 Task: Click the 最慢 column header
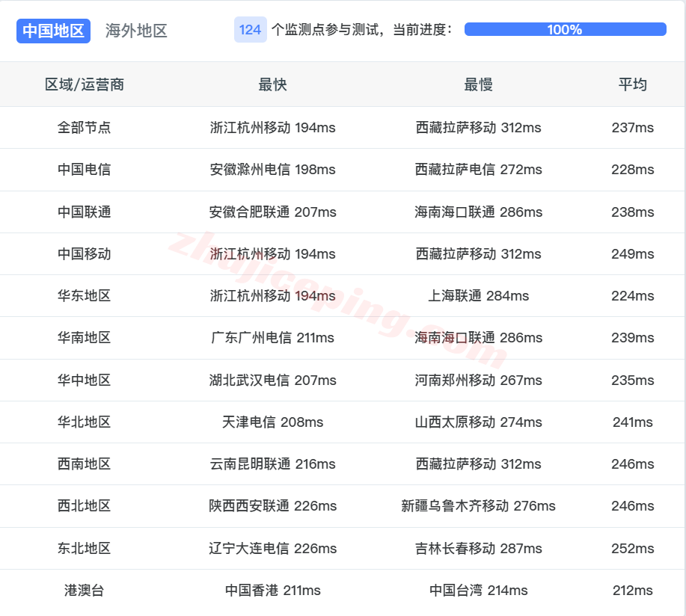478,84
